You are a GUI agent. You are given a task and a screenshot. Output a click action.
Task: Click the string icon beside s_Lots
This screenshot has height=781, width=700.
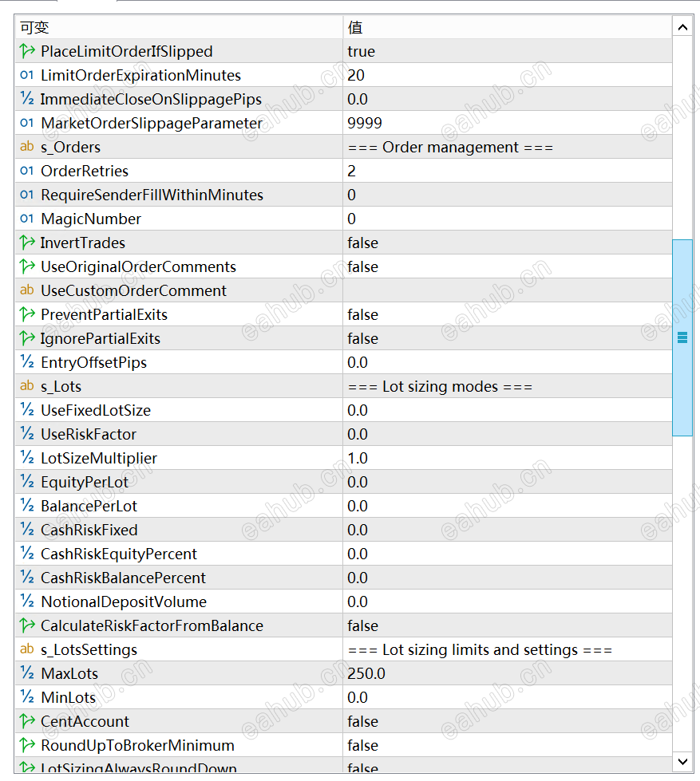27,385
